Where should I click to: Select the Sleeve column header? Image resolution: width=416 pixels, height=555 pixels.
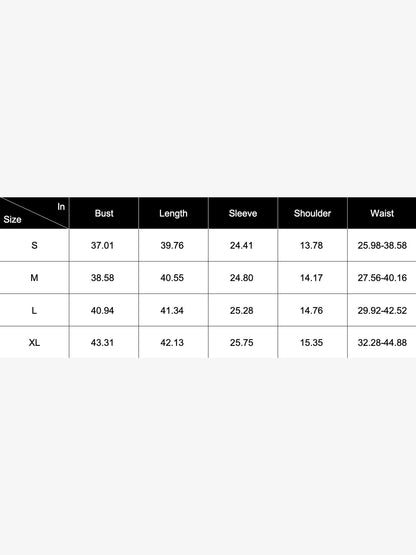[x=243, y=213]
